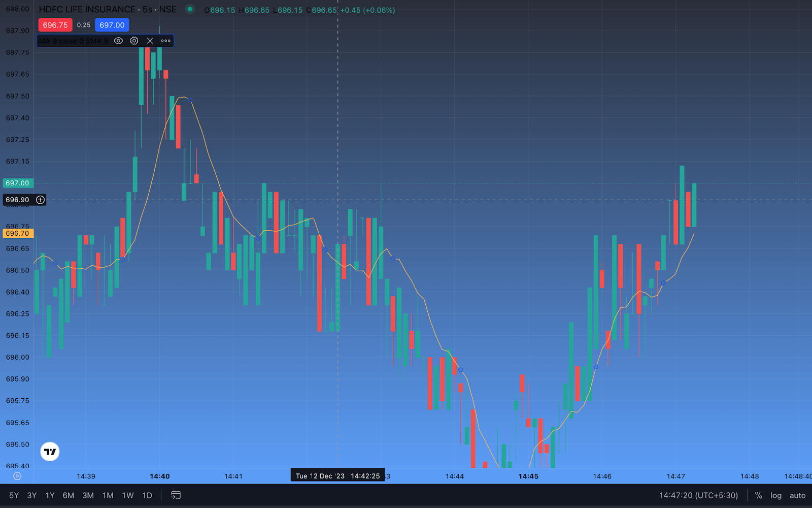Image resolution: width=812 pixels, height=508 pixels.
Task: Select the 3M date range
Action: click(88, 495)
